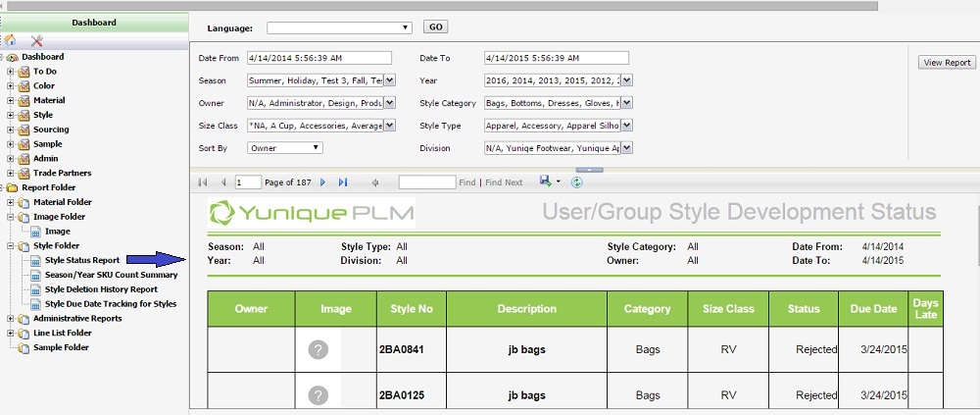Viewport: 980px width, 415px height.
Task: Click placeholder image for style 2BA0125
Action: click(318, 395)
